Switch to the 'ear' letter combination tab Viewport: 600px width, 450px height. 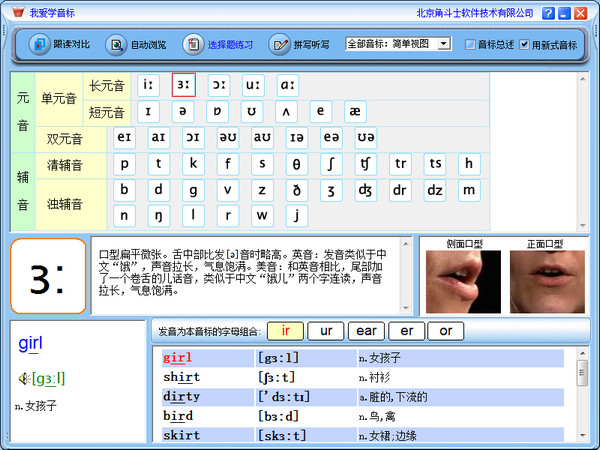366,331
